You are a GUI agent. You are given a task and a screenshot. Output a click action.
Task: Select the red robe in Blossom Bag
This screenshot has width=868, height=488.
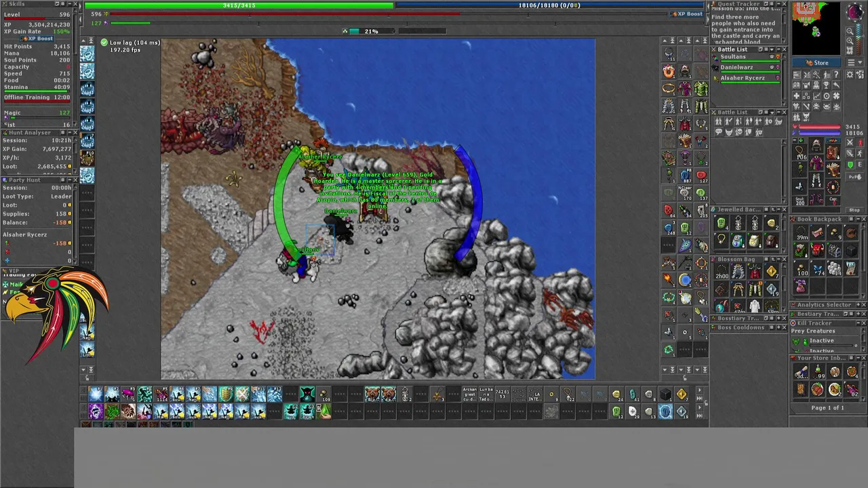tap(755, 271)
